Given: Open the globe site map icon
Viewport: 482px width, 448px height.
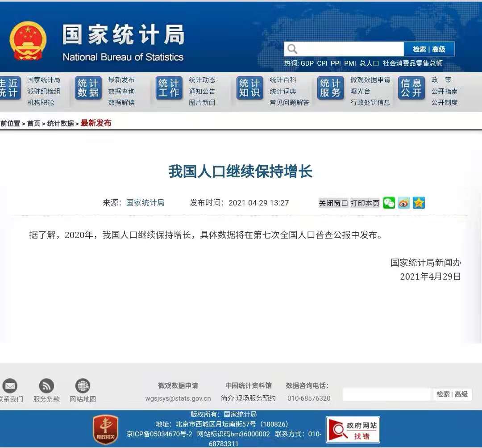Looking at the screenshot, I should pos(83,386).
